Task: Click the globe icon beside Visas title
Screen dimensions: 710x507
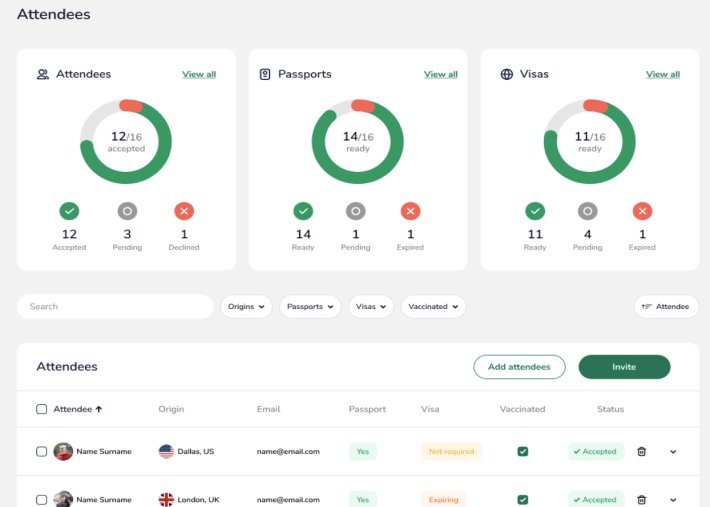Action: pos(507,74)
